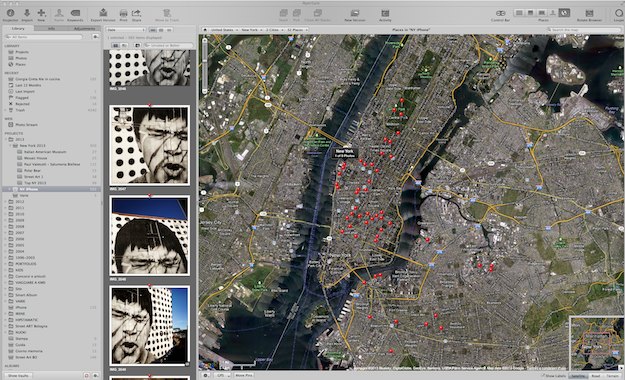The width and height of the screenshot is (625, 380).
Task: Click the New Version icon
Action: pyautogui.click(x=355, y=13)
